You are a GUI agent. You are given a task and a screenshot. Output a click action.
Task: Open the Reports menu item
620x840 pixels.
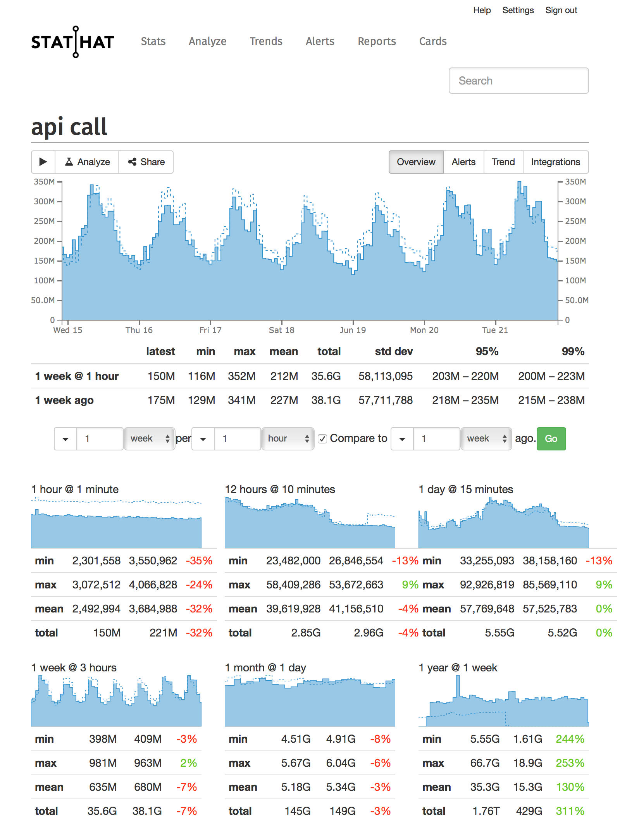pyautogui.click(x=377, y=41)
